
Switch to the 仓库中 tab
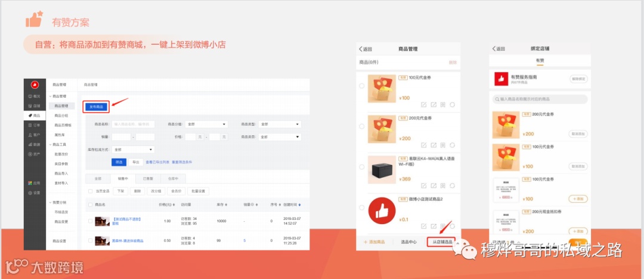point(173,179)
